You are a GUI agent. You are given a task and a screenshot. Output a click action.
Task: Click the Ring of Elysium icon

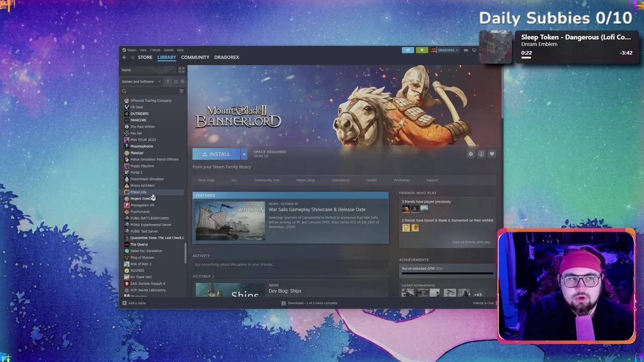tap(126, 257)
